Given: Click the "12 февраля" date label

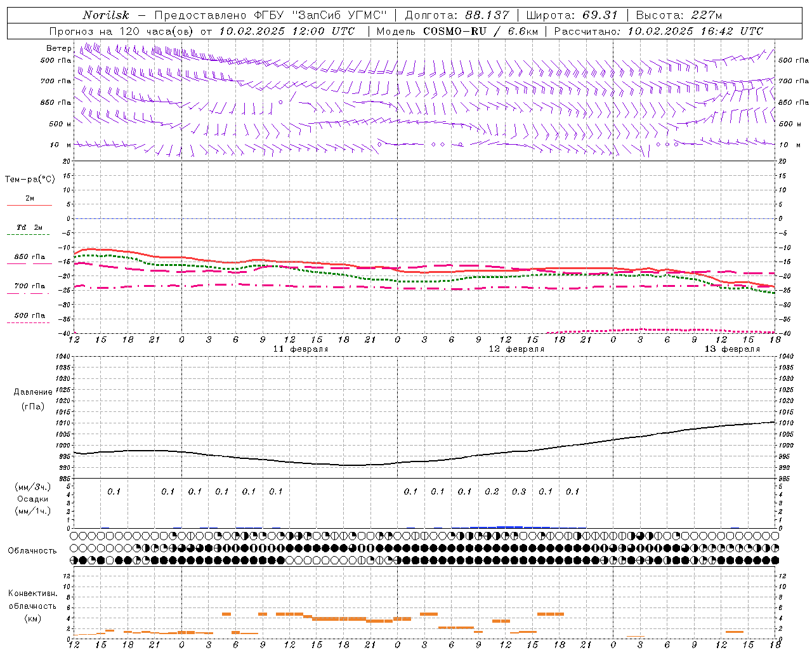Looking at the screenshot, I should [516, 349].
